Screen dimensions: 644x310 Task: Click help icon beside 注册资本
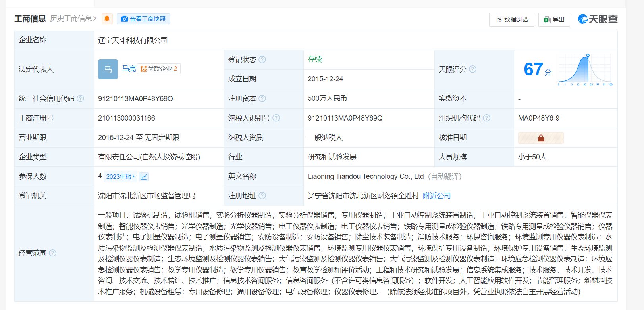(x=262, y=98)
